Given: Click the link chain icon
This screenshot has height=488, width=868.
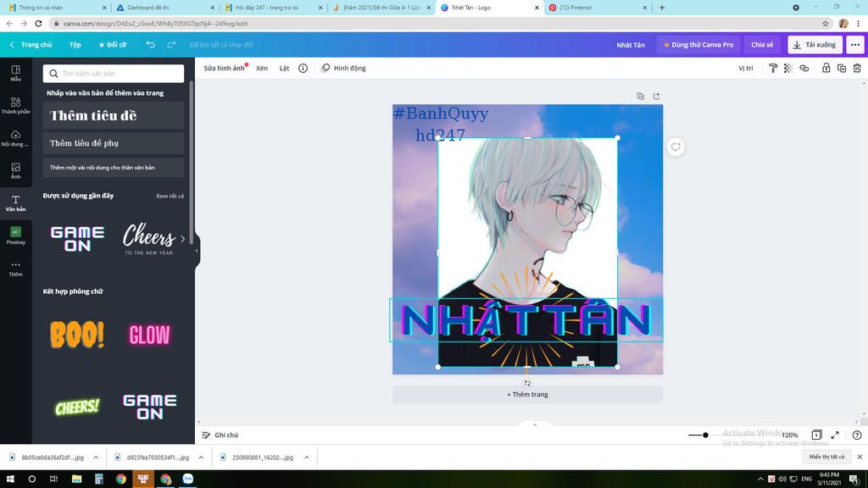Looking at the screenshot, I should [x=804, y=68].
